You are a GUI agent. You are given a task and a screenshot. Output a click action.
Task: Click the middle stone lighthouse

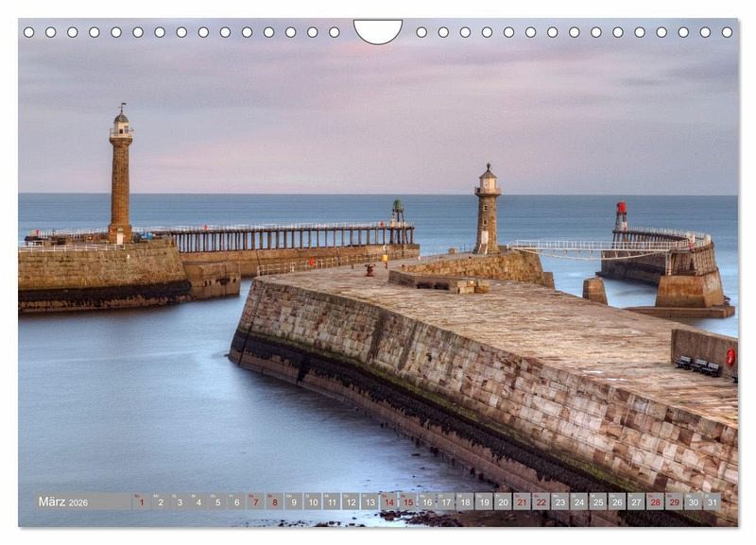(487, 210)
